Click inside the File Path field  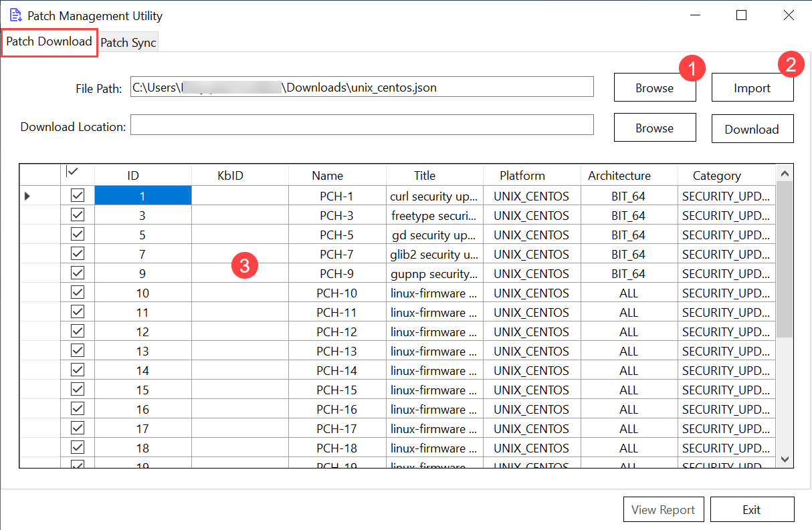click(x=361, y=87)
